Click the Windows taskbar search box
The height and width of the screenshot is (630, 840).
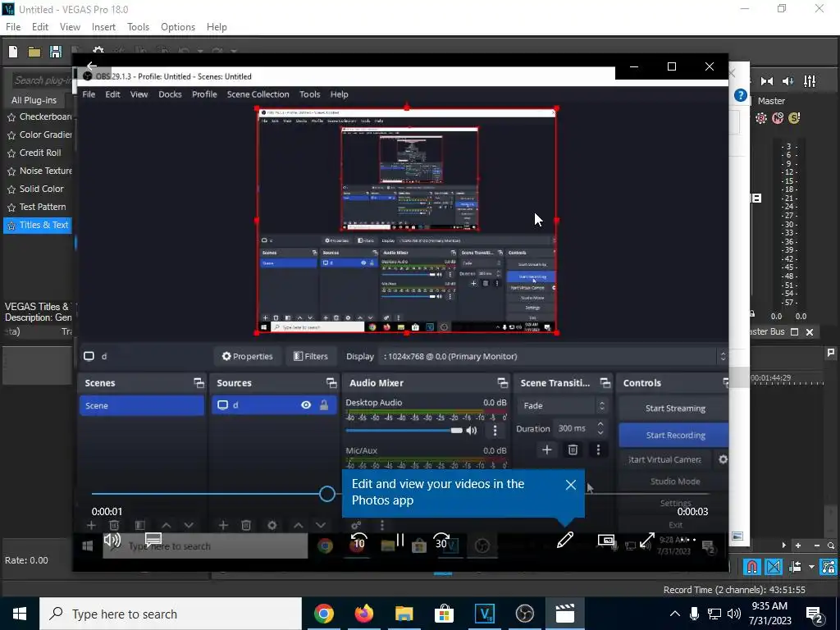[x=171, y=614]
